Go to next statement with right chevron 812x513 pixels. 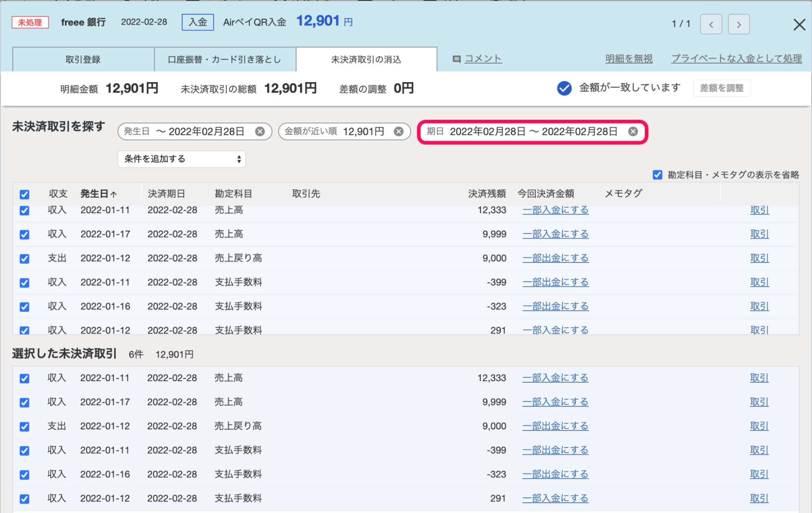click(x=738, y=24)
